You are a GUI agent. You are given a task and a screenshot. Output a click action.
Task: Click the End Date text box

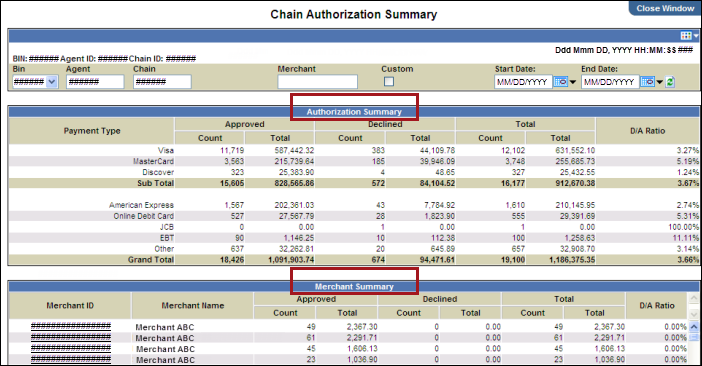tap(610, 82)
